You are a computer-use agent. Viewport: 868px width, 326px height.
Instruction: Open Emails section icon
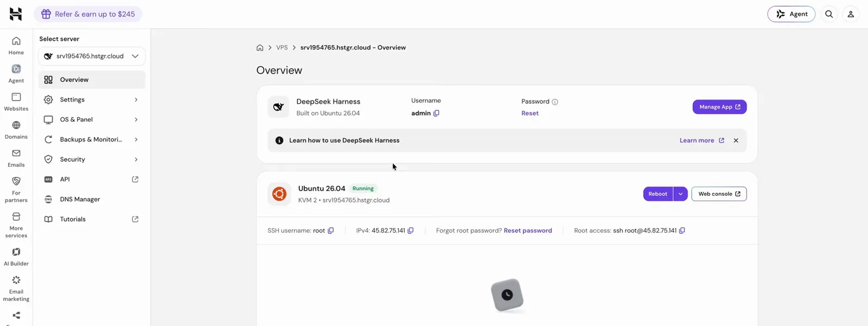tap(16, 153)
